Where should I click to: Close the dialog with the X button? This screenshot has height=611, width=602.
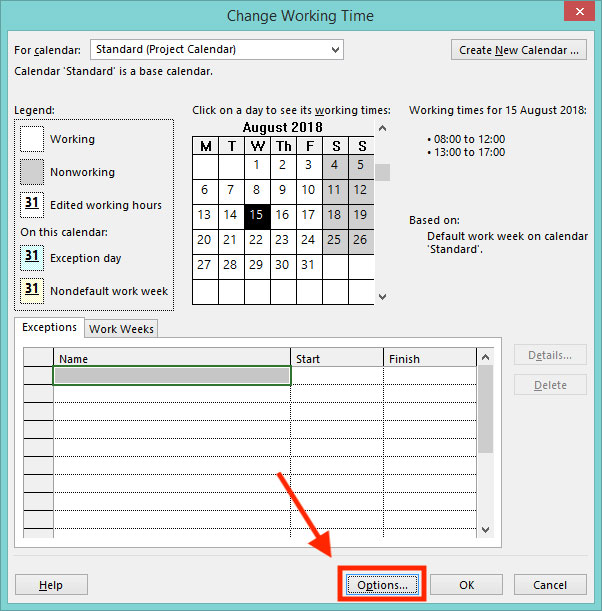point(578,15)
